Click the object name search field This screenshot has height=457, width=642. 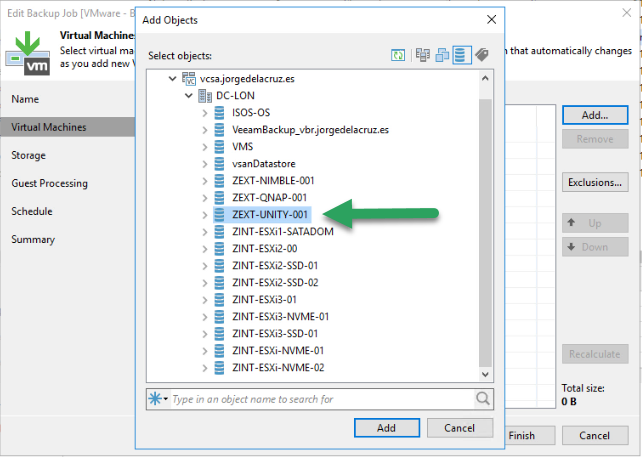pos(321,399)
